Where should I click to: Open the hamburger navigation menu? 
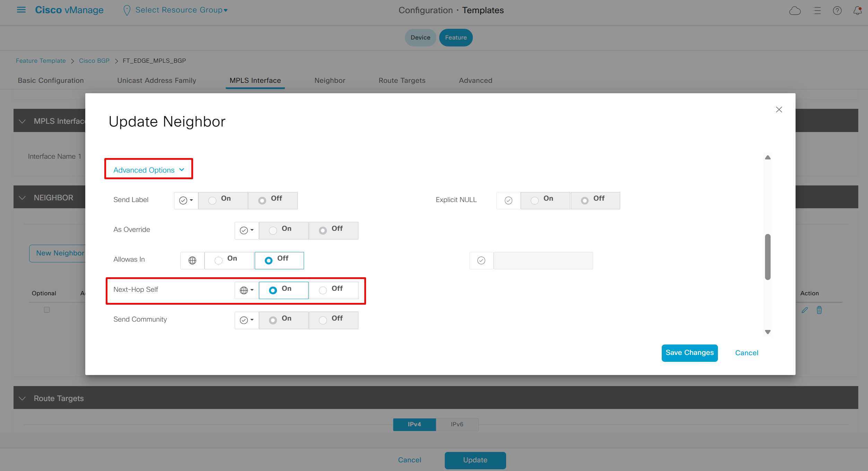[21, 10]
